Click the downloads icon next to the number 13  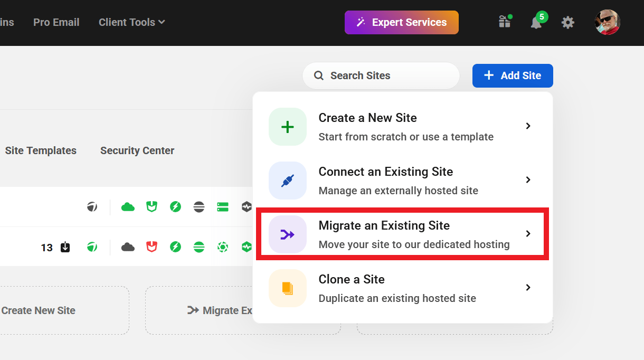tap(64, 247)
